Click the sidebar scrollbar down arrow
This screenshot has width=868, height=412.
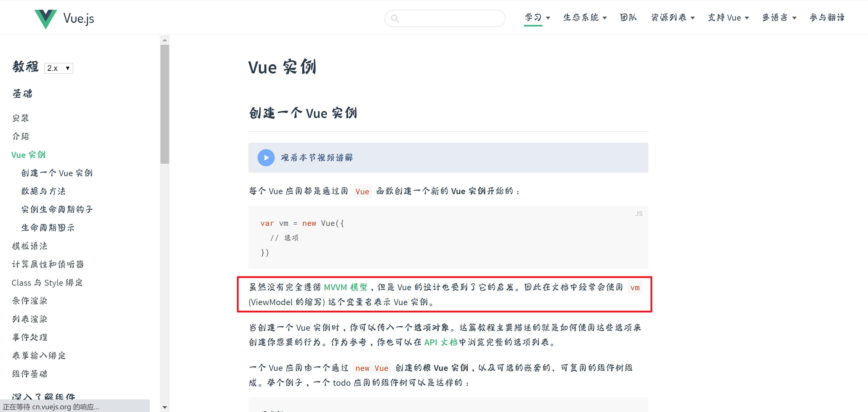[x=164, y=407]
